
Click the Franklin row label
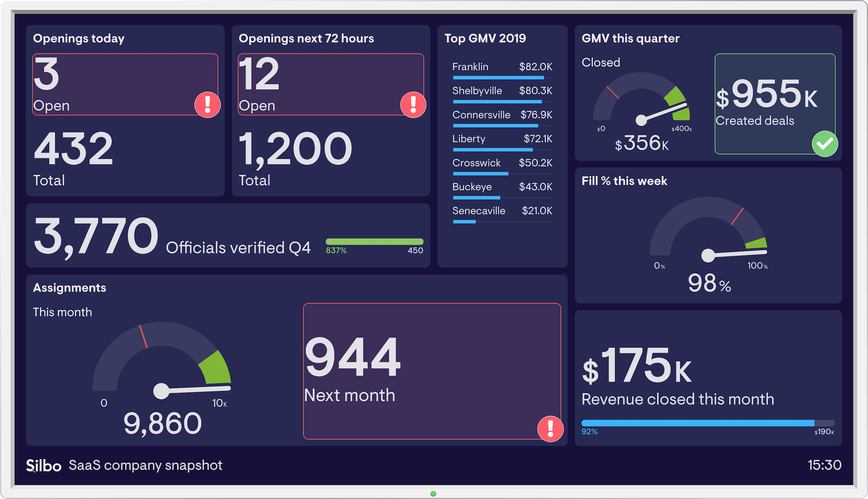470,67
